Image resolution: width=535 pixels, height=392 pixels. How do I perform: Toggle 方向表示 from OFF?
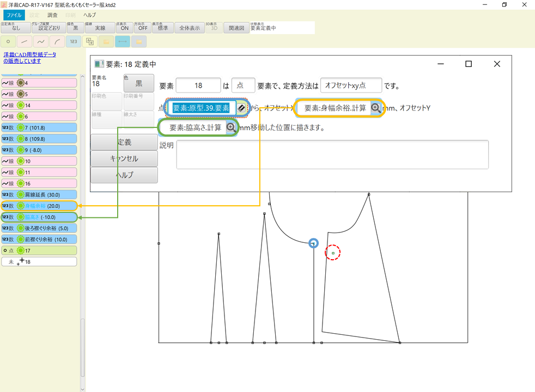143,28
